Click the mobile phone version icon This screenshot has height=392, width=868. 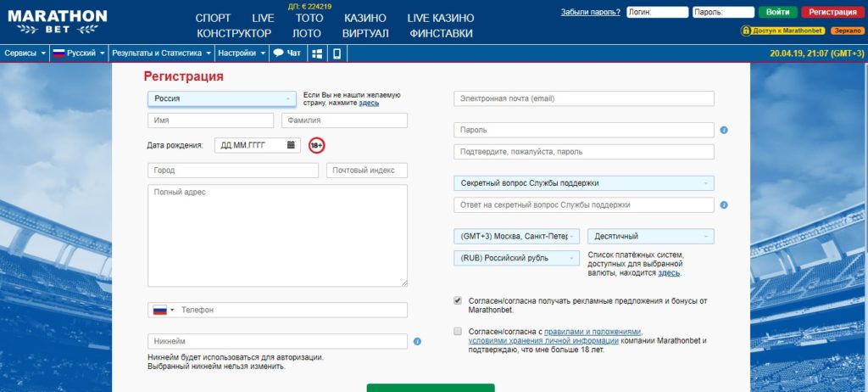pos(337,53)
